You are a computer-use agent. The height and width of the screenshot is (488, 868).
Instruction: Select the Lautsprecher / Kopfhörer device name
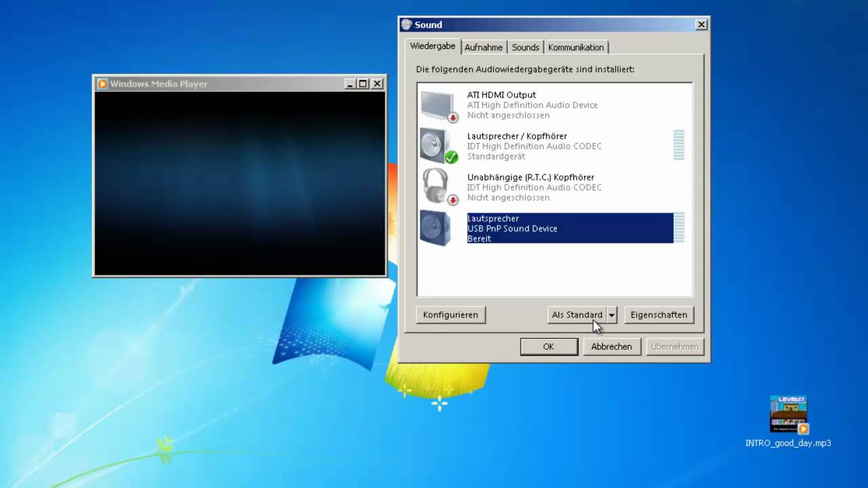pyautogui.click(x=517, y=136)
